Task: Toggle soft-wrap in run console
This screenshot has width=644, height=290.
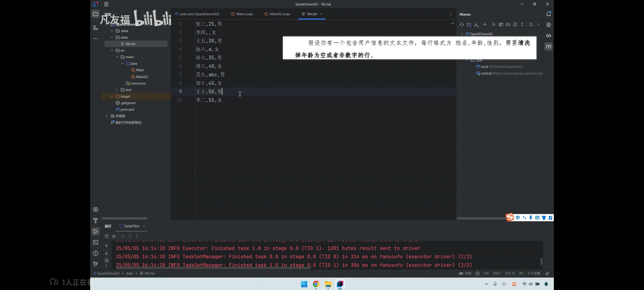Action: (107, 260)
